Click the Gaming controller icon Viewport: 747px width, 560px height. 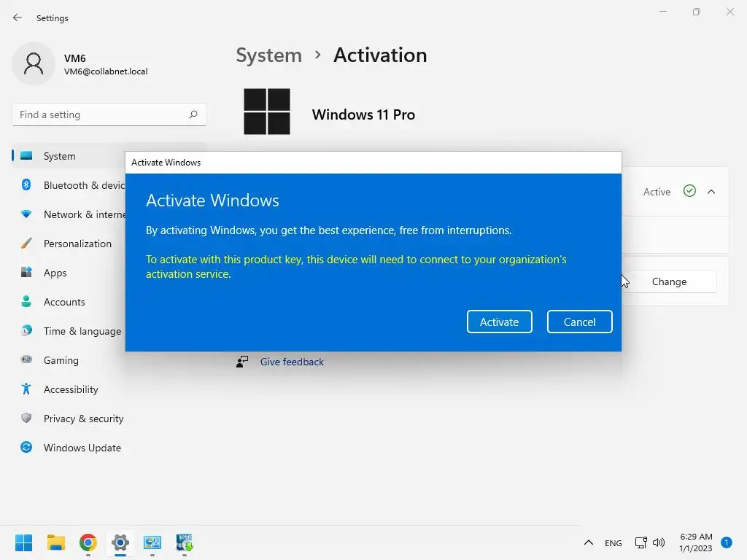(26, 359)
